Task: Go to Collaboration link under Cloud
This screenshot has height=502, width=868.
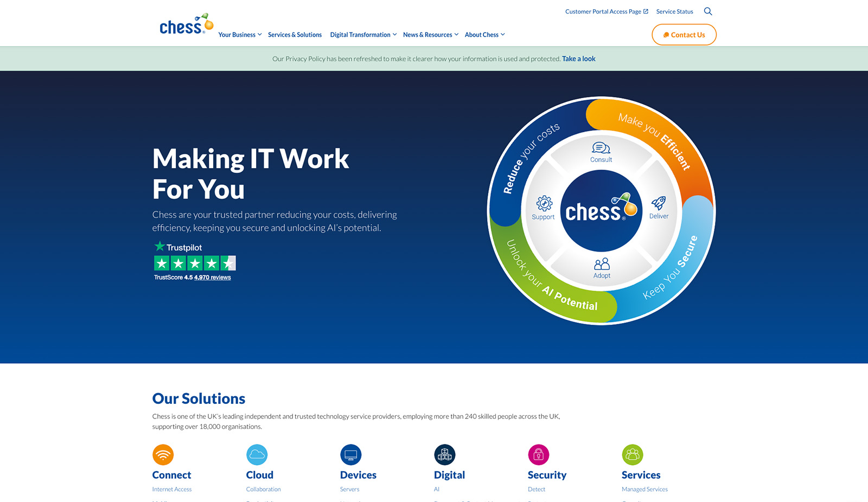Action: [x=263, y=490]
